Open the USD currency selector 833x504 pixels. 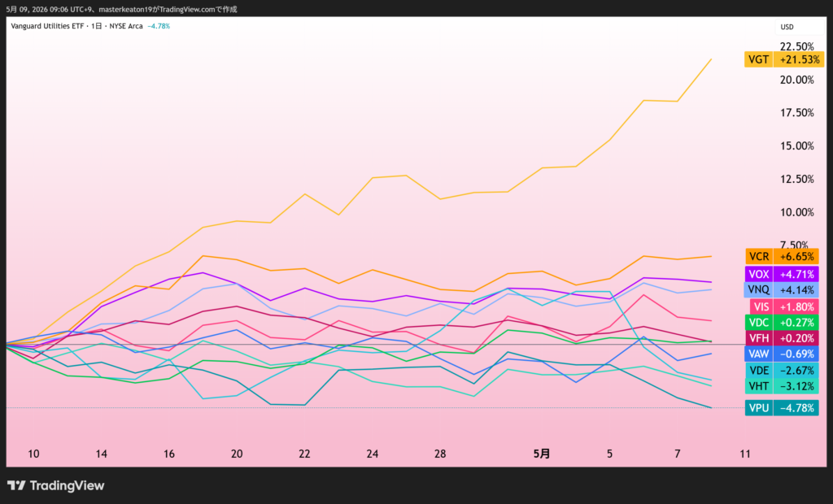click(x=787, y=27)
